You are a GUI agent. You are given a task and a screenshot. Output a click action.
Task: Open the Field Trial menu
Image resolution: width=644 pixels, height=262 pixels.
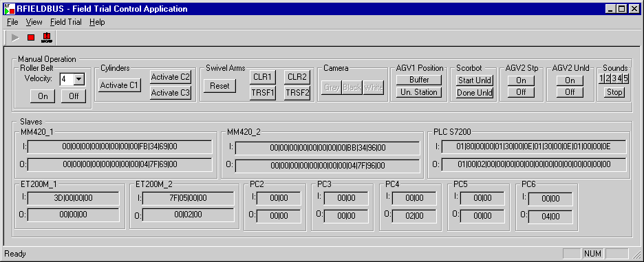[66, 22]
